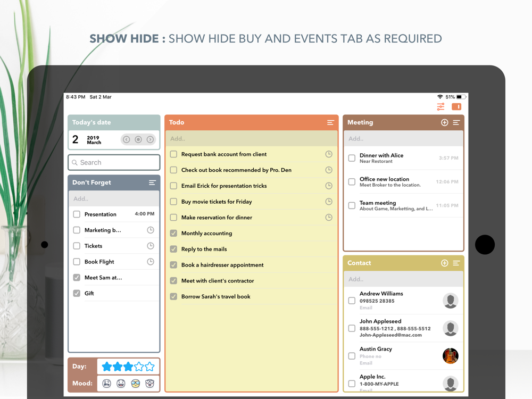Uncheck the Gift reminder

coord(77,293)
